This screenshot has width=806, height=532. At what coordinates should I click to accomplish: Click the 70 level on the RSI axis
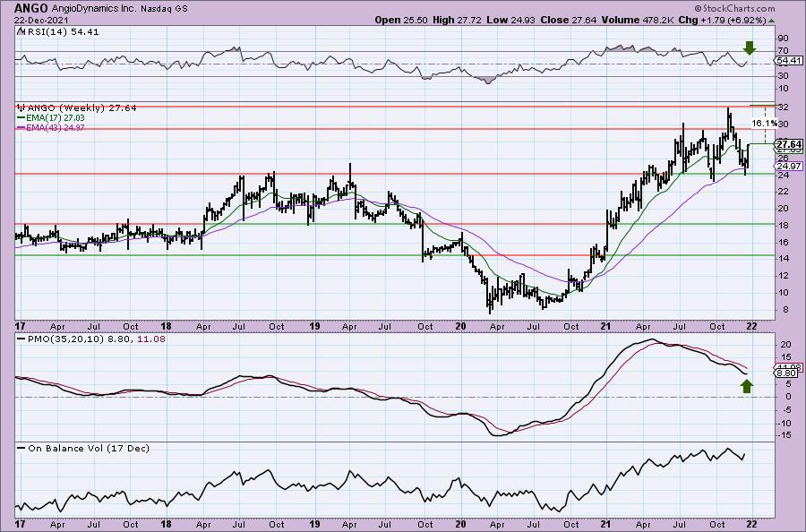point(784,51)
